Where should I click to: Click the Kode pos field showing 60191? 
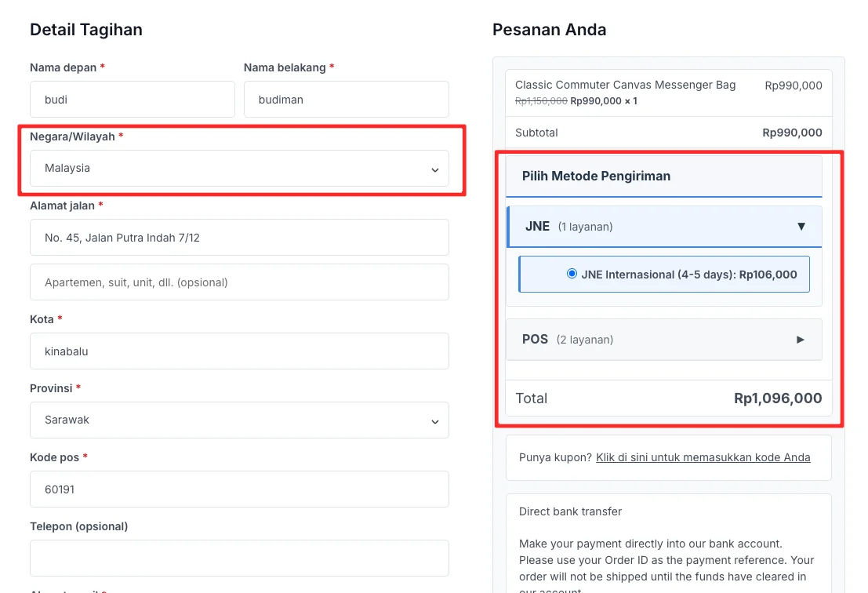coord(239,489)
